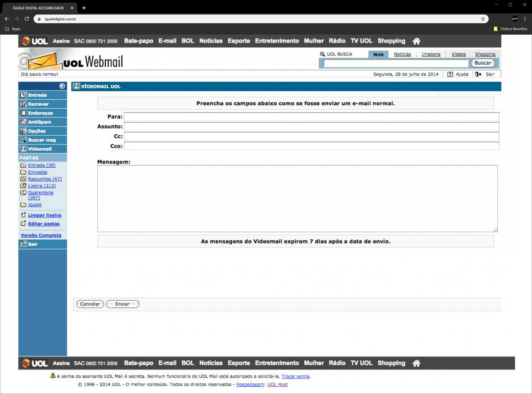This screenshot has width=532, height=394.
Task: Select the Imagens search tab
Action: (x=431, y=54)
